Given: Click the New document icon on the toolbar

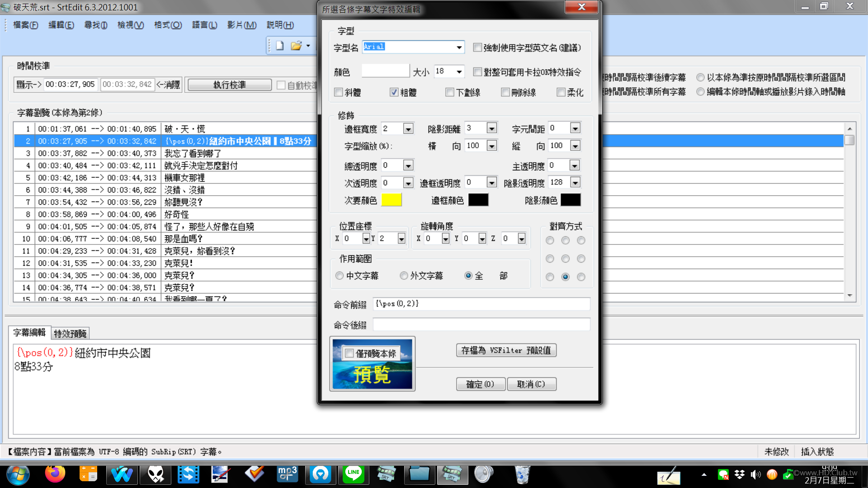Looking at the screenshot, I should 279,46.
